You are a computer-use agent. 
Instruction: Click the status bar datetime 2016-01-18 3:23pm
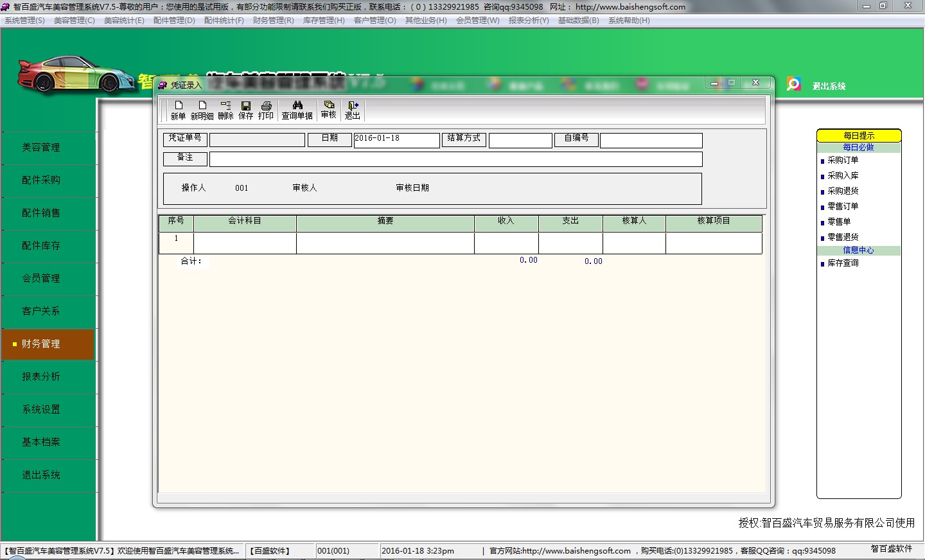418,551
